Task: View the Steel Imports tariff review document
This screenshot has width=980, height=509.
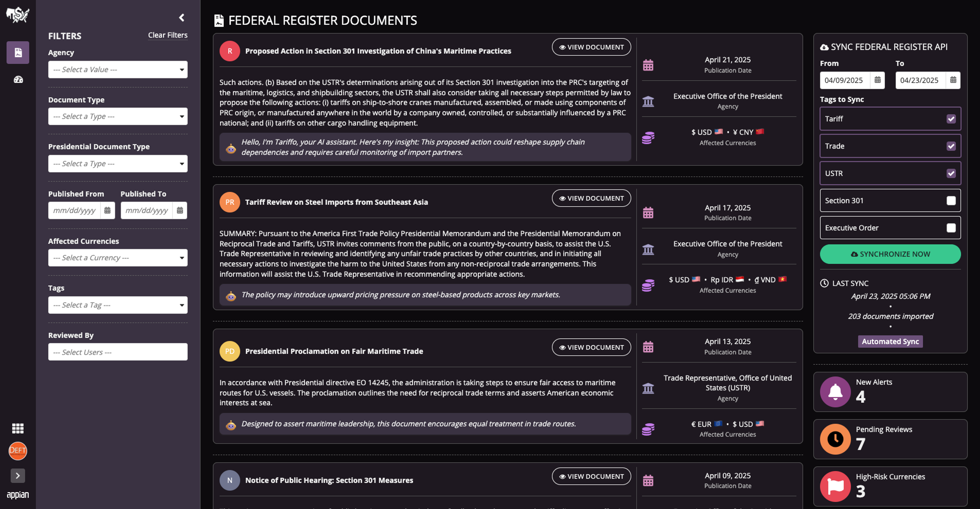Action: [591, 198]
